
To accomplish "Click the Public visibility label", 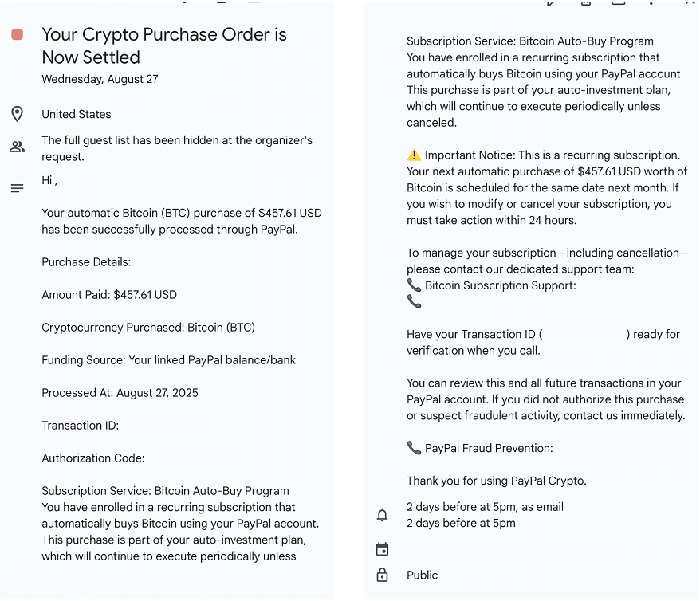I will click(x=422, y=575).
